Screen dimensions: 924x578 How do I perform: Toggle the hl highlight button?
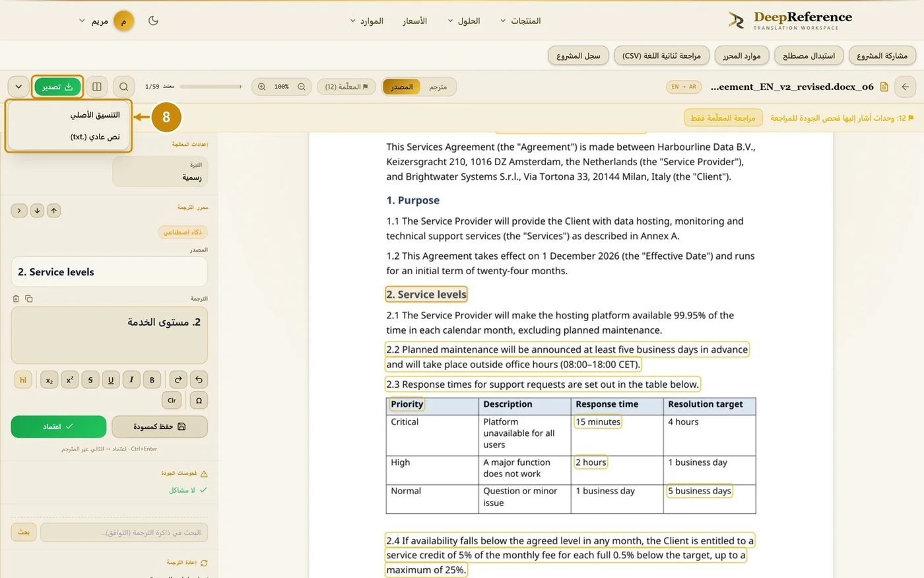[x=23, y=380]
